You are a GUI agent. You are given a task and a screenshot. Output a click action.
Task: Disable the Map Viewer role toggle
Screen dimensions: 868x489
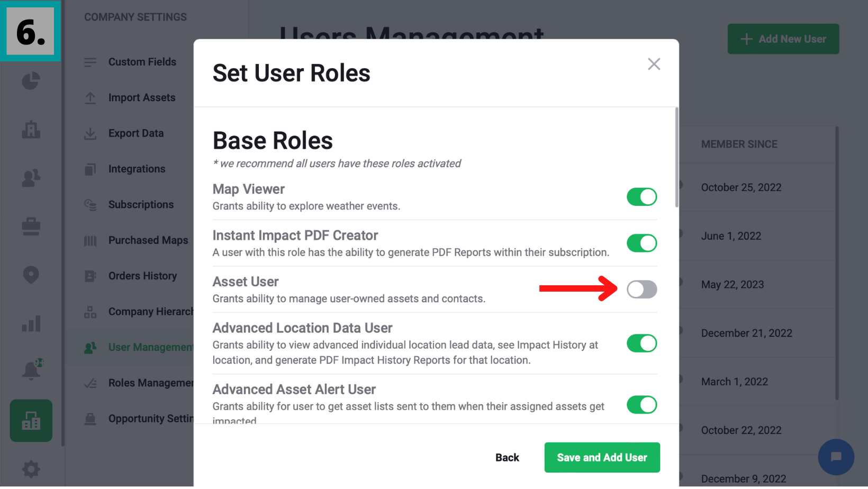(641, 197)
